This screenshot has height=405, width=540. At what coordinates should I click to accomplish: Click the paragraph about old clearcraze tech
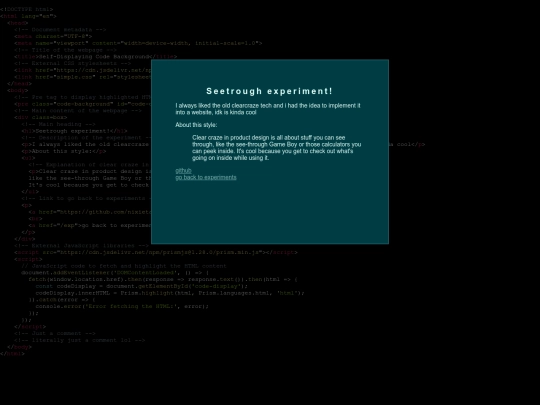pyautogui.click(x=268, y=109)
